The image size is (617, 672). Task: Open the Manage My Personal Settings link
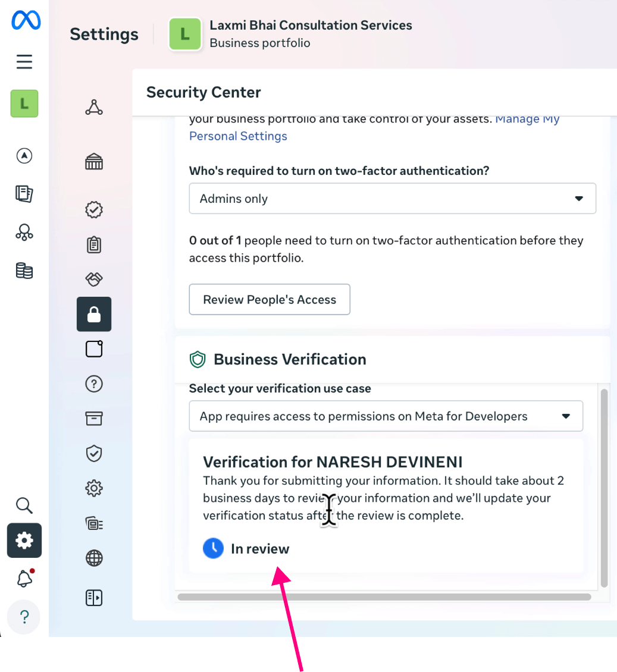[x=374, y=127]
